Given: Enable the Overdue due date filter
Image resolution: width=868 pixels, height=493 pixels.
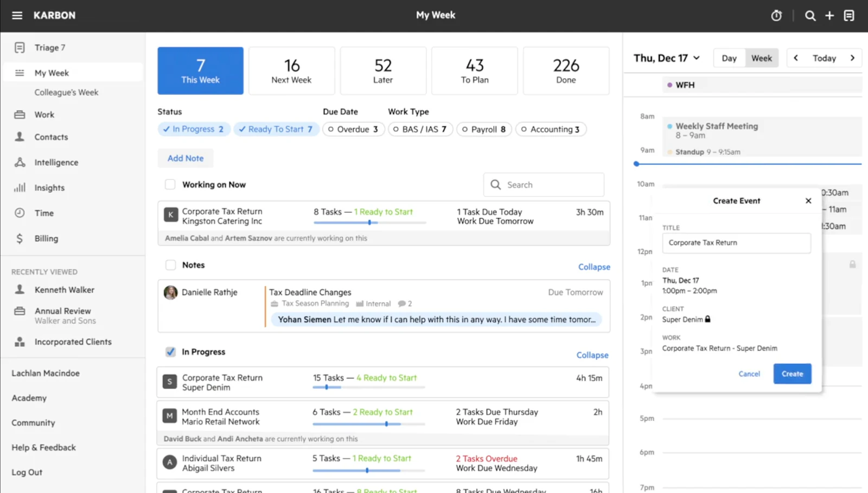Looking at the screenshot, I should pyautogui.click(x=354, y=129).
